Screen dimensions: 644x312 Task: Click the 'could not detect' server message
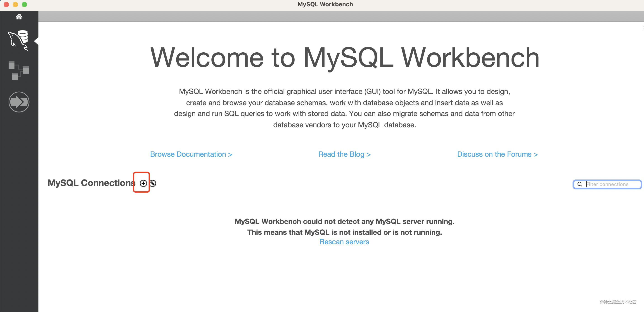[x=344, y=221]
